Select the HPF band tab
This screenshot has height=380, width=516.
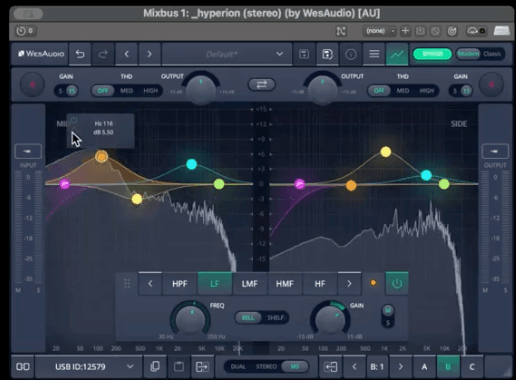(x=180, y=284)
